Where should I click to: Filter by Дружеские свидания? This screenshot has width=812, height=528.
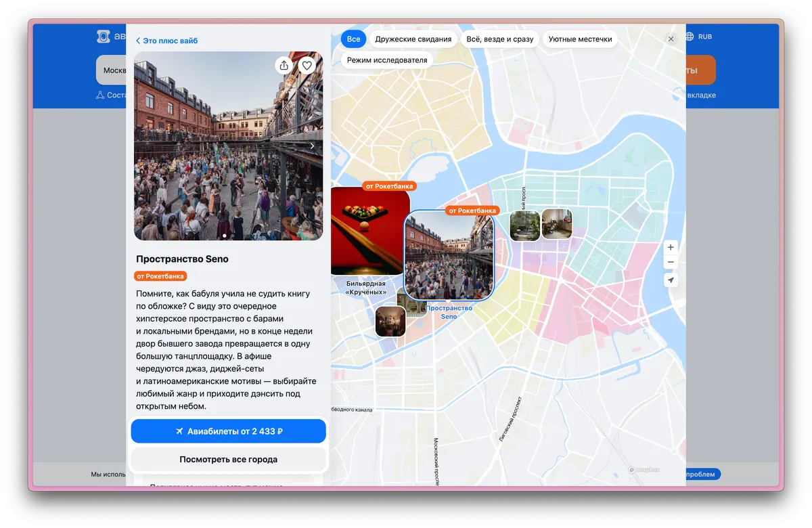tap(413, 39)
